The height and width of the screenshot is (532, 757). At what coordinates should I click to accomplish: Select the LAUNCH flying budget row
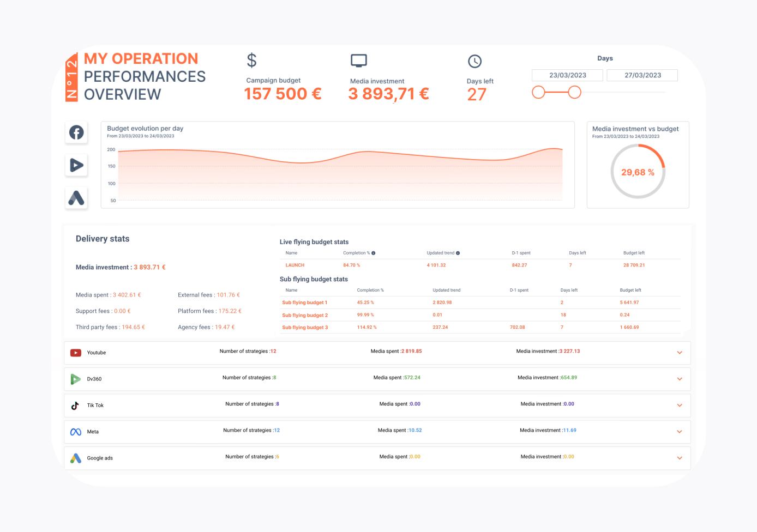[x=295, y=265]
